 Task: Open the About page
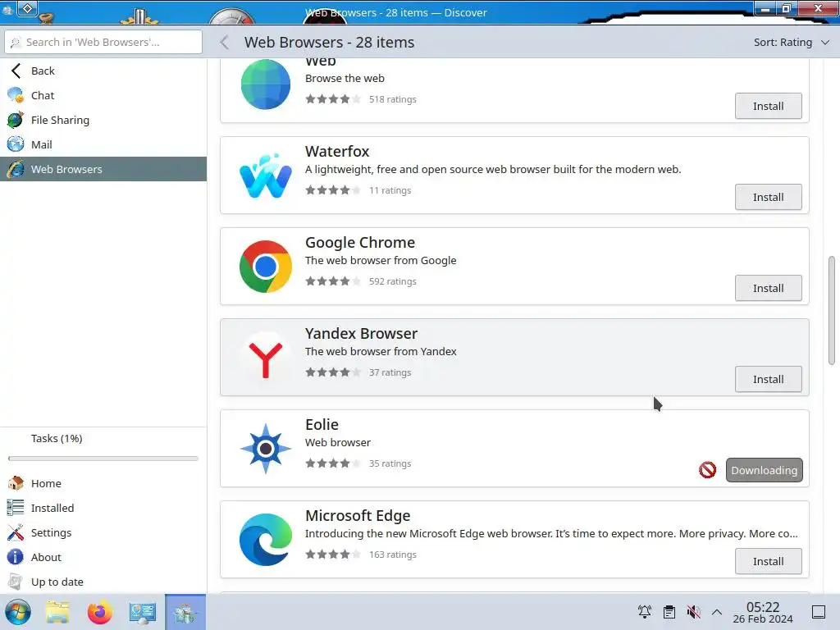(103, 557)
